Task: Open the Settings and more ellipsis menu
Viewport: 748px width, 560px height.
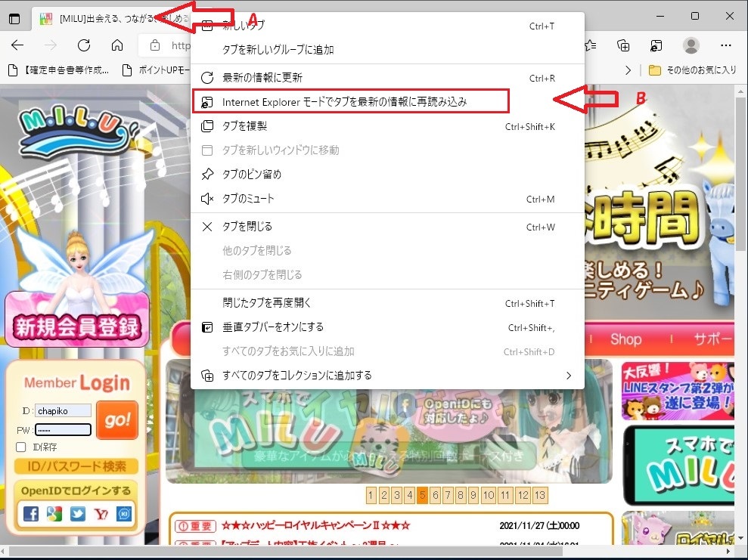Action: 726,45
